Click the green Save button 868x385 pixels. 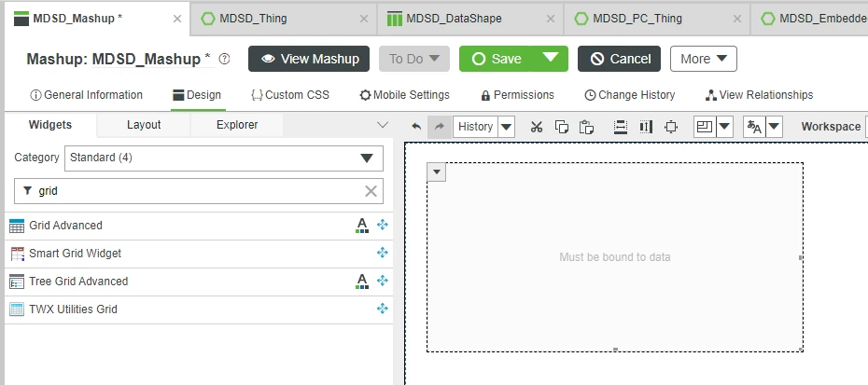(496, 59)
